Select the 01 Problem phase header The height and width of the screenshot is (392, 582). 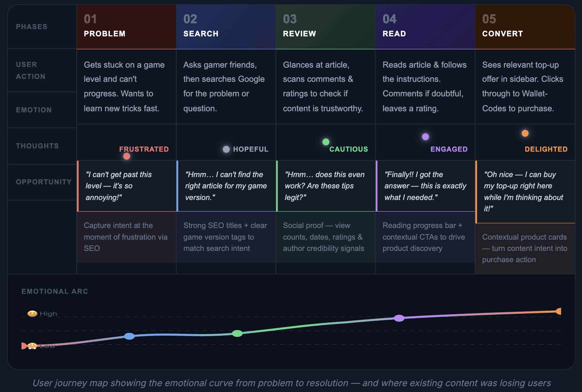click(126, 27)
